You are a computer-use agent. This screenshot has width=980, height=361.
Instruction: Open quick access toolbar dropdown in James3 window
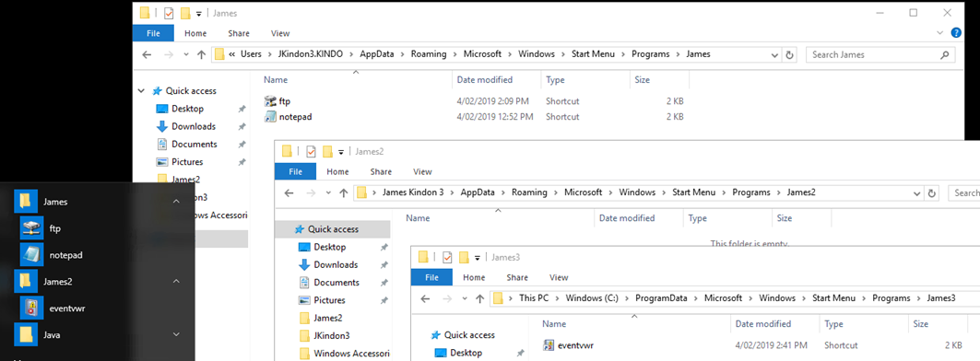tap(477, 258)
